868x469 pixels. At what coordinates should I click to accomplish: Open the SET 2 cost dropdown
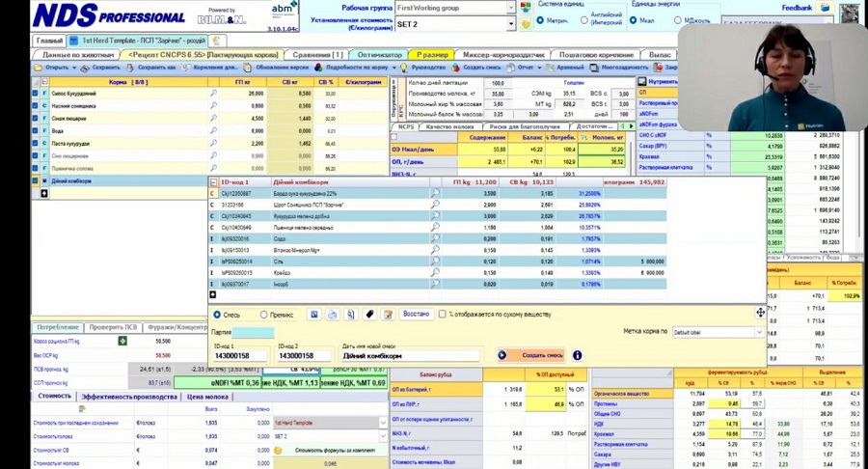point(510,24)
